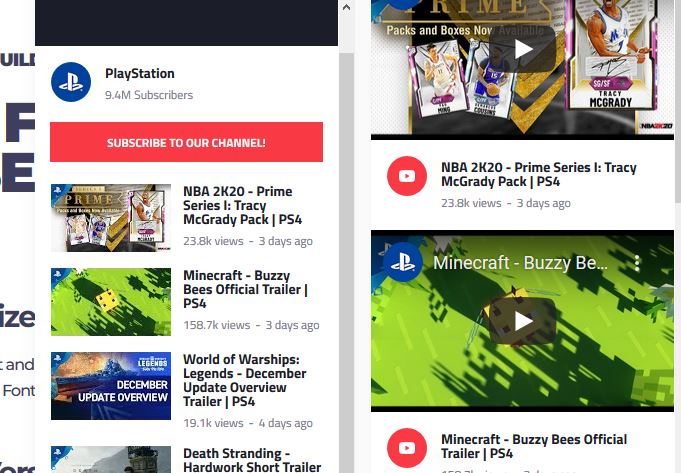681x473 pixels.
Task: Click the scroll up arrow of the list
Action: click(x=346, y=7)
